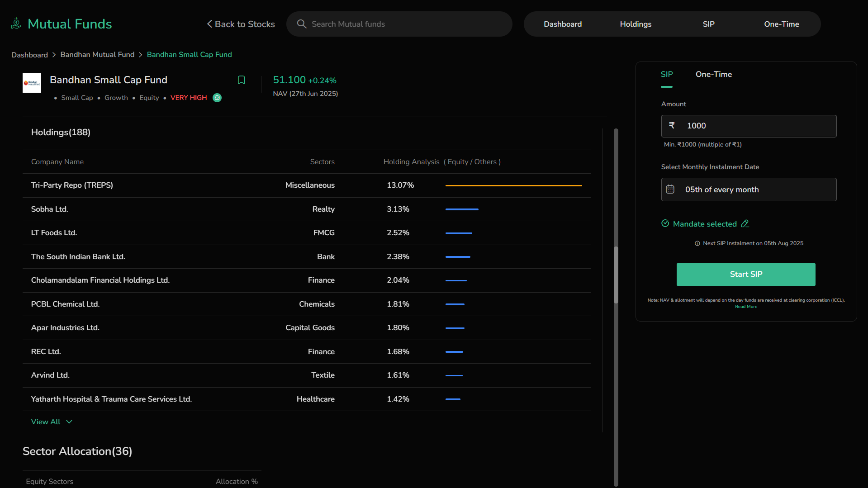Click the info icon beside Next SIP Instalment
The width and height of the screenshot is (868, 488).
[x=697, y=243]
